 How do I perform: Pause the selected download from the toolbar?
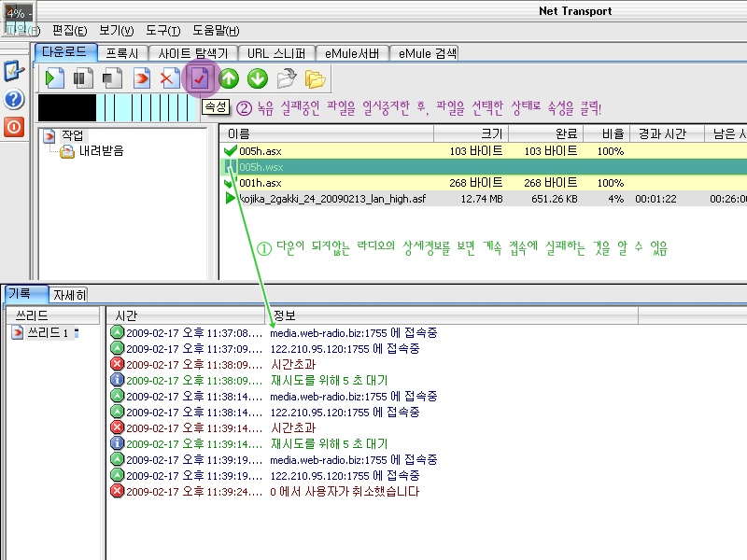[83, 78]
